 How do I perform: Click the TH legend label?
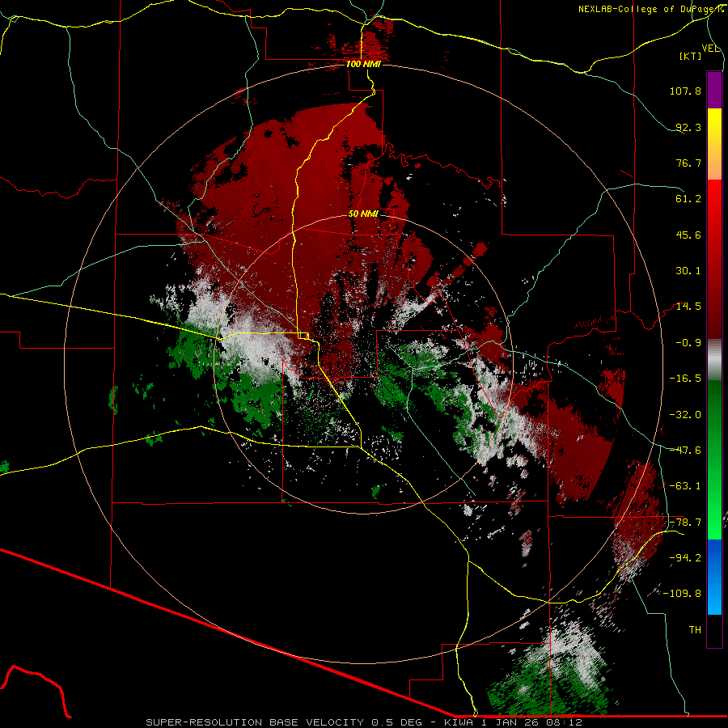[x=695, y=630]
